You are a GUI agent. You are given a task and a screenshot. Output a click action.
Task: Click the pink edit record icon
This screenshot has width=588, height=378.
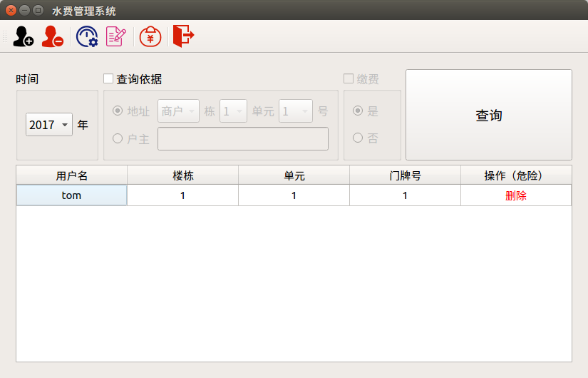(x=116, y=36)
